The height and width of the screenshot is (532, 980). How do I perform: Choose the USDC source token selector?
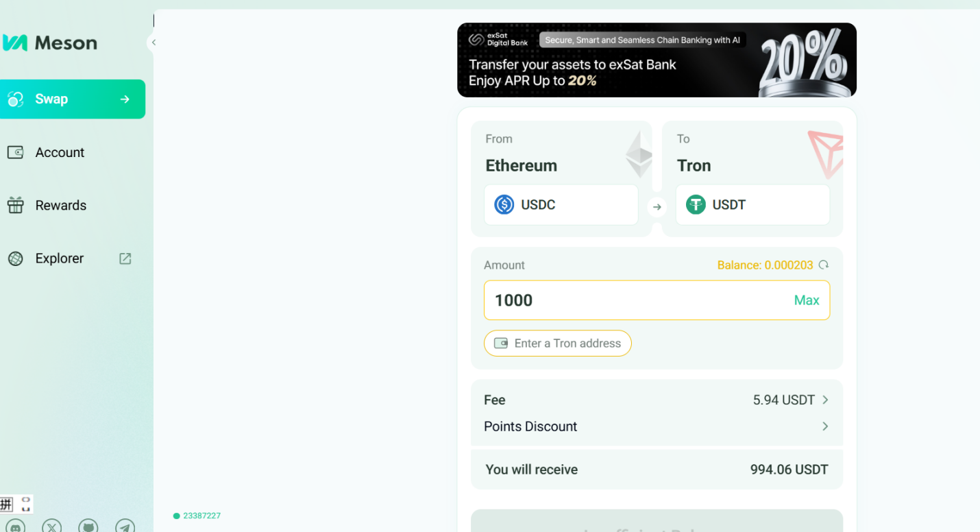pyautogui.click(x=561, y=204)
